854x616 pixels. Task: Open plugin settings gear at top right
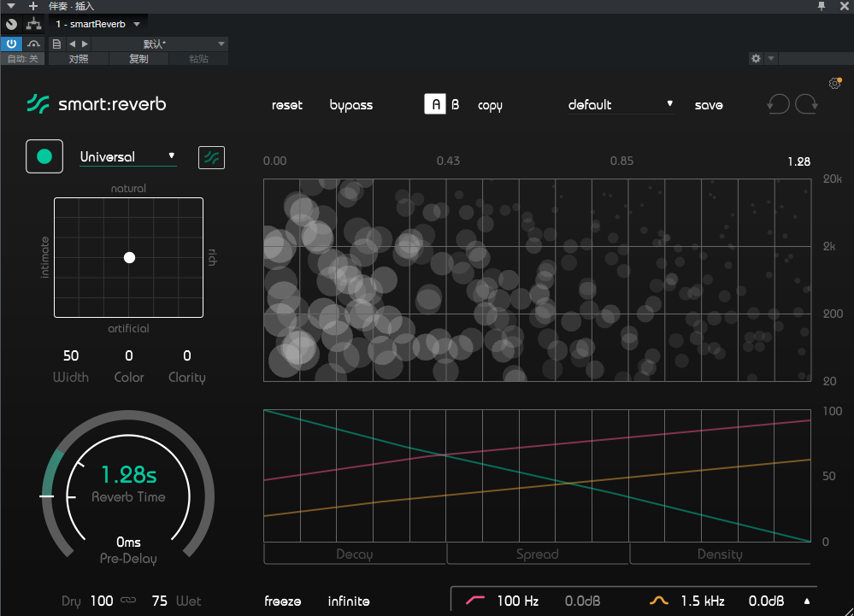coord(835,83)
